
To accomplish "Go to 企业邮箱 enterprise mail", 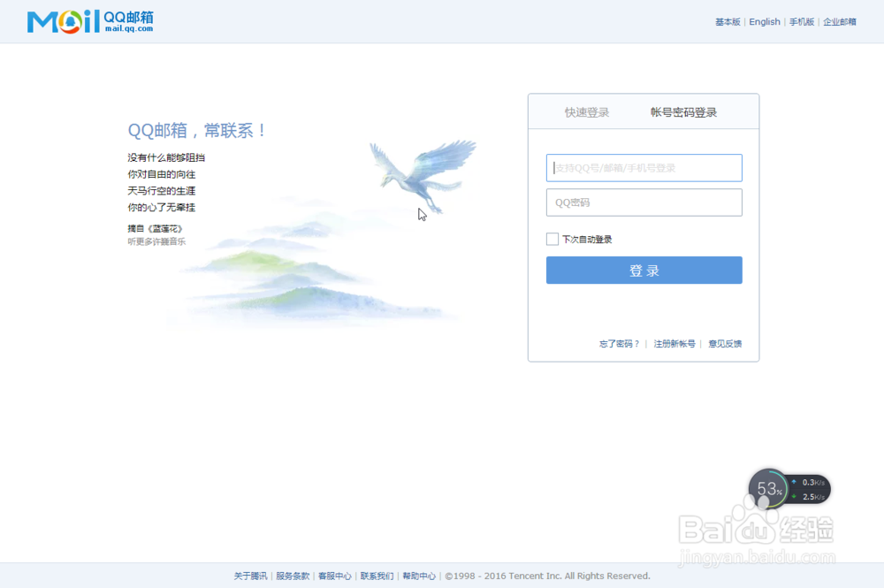I will pos(840,22).
